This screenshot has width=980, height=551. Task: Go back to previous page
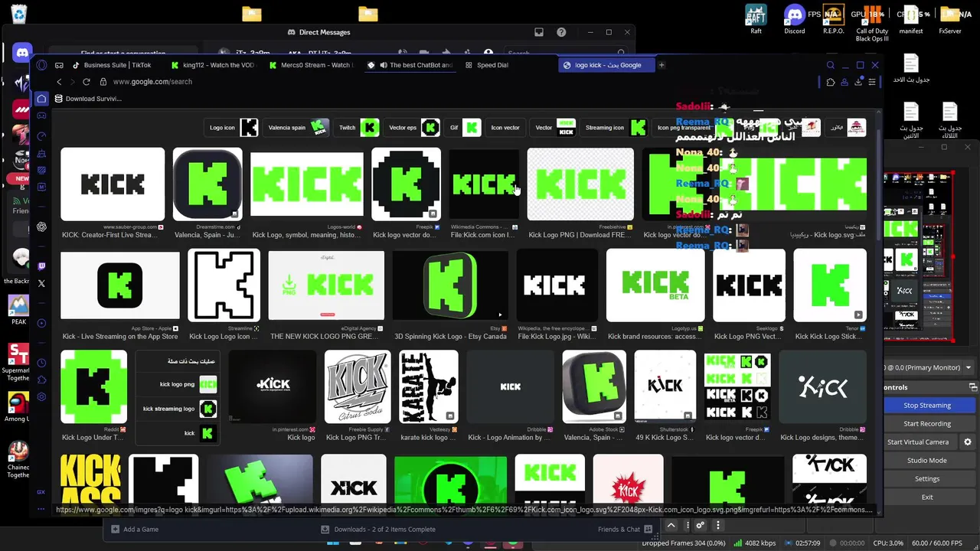pos(59,82)
